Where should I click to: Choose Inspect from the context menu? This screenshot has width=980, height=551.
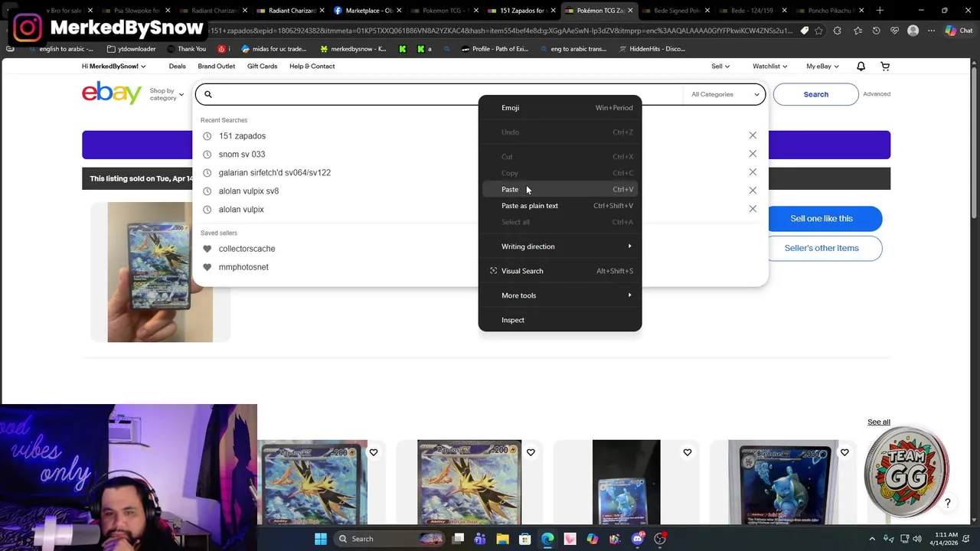[560, 320]
